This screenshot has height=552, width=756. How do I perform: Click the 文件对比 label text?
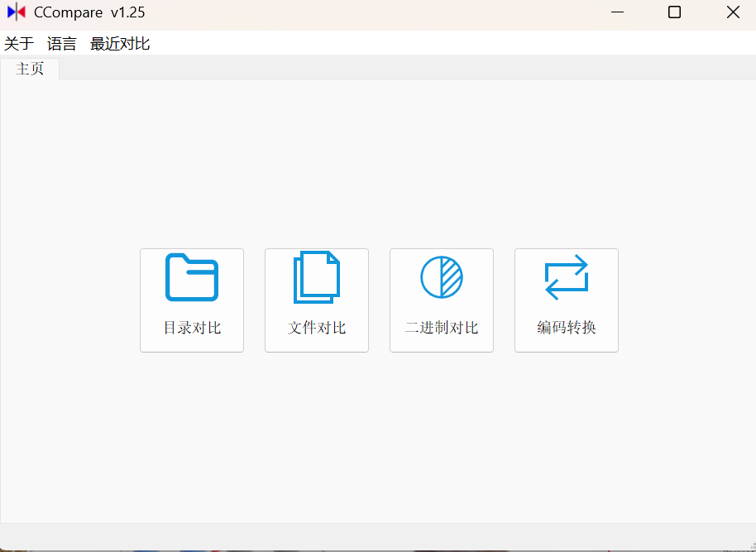(316, 327)
